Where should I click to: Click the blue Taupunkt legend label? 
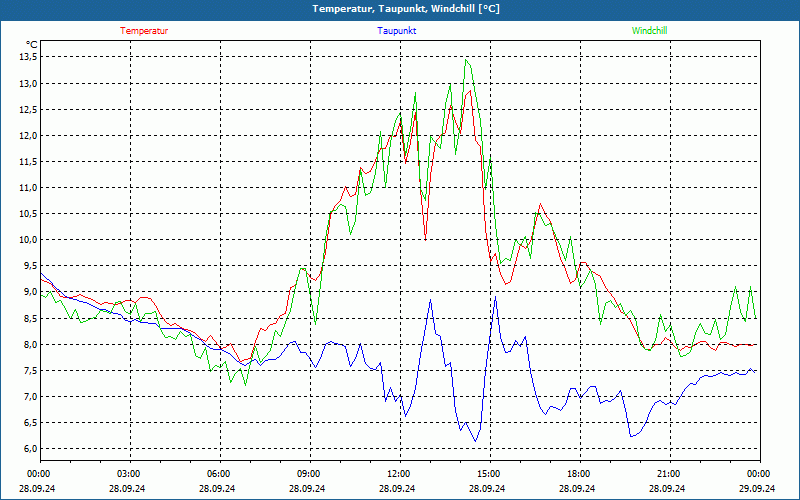397,31
